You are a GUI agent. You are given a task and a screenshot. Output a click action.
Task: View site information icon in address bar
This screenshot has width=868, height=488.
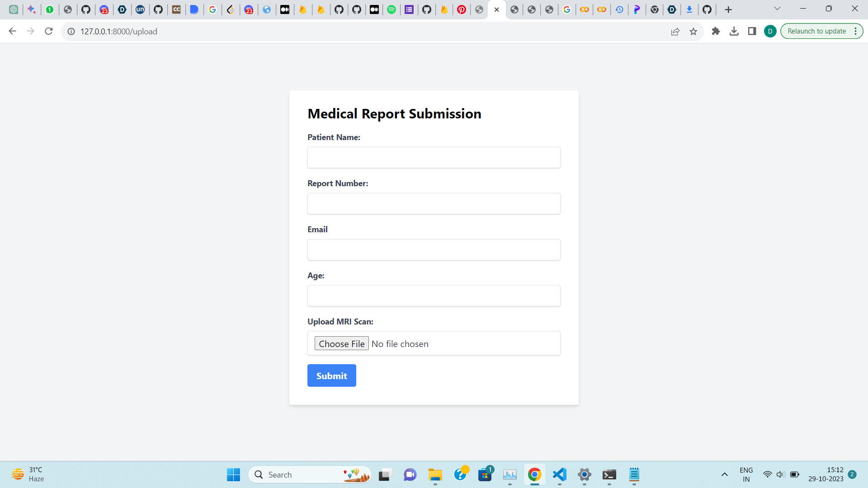[x=71, y=31]
